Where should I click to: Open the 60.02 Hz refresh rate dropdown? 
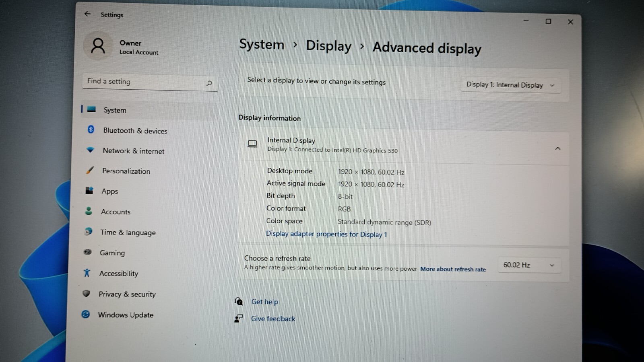(x=529, y=265)
